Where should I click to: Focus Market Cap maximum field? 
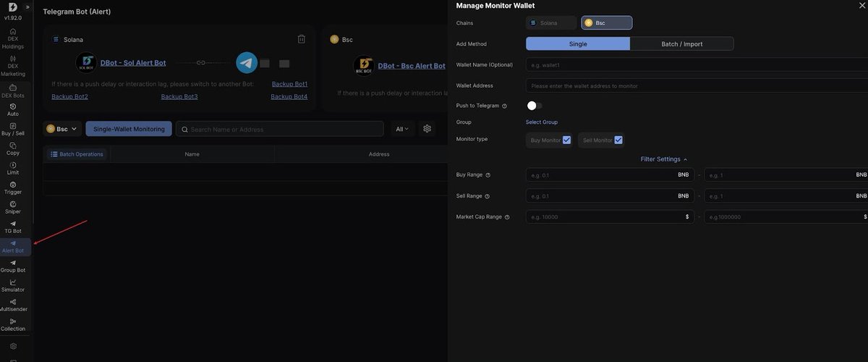click(786, 217)
